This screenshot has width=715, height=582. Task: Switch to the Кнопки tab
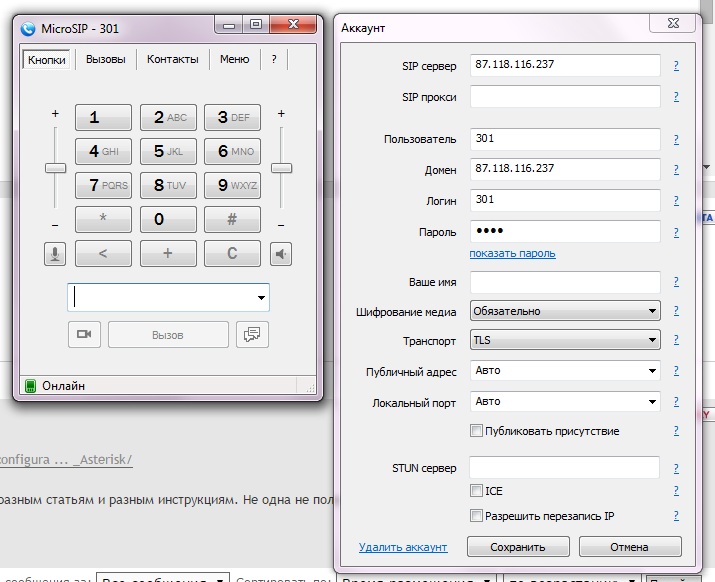(47, 60)
